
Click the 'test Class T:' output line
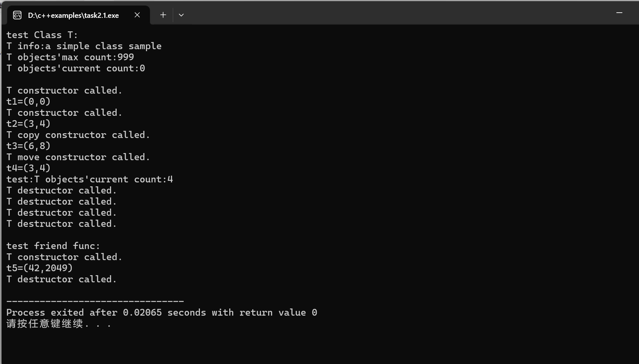click(x=42, y=35)
